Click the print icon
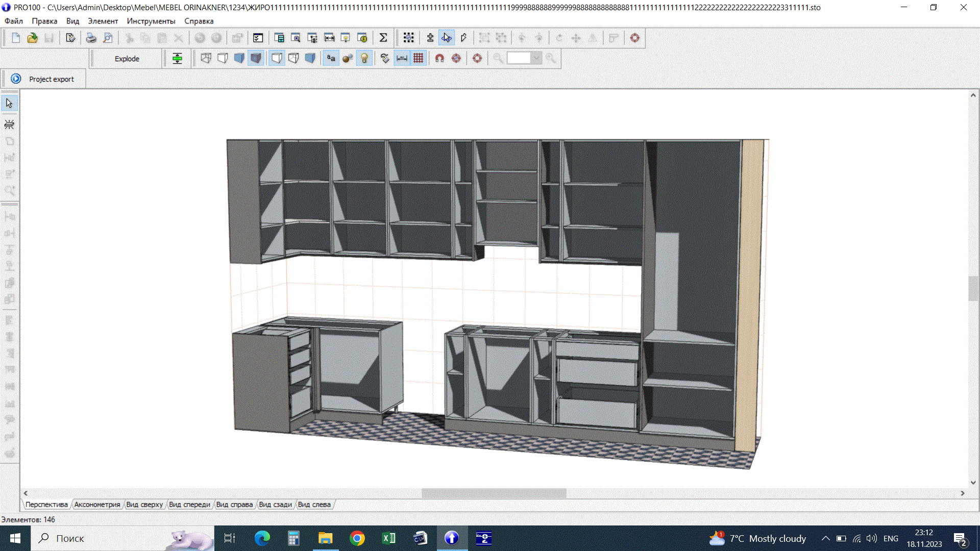Image resolution: width=980 pixels, height=551 pixels. pos(91,38)
